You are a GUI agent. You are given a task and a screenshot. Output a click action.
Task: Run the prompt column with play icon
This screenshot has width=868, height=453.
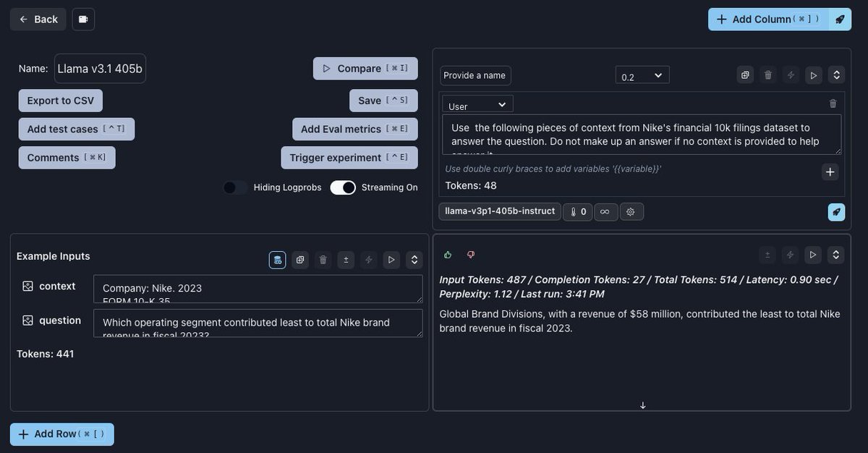point(814,75)
